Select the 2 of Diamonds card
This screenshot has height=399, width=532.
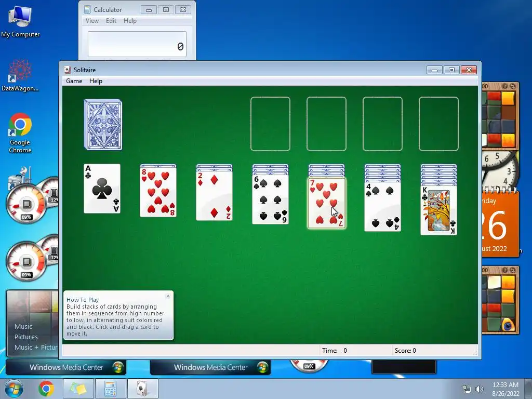point(215,196)
